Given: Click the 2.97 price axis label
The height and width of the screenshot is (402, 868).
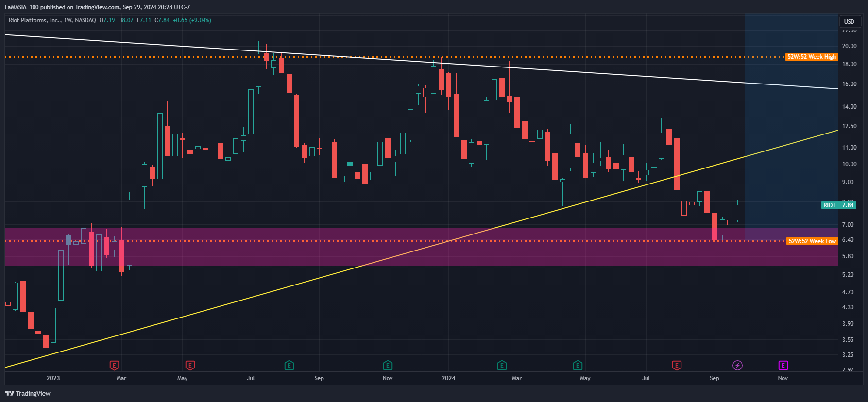Looking at the screenshot, I should (848, 369).
